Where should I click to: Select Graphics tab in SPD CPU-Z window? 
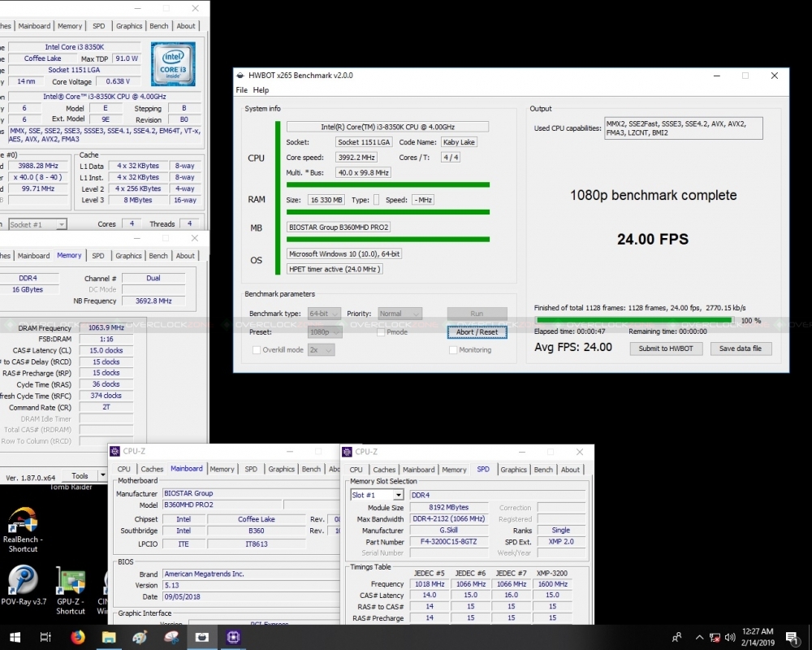point(513,470)
